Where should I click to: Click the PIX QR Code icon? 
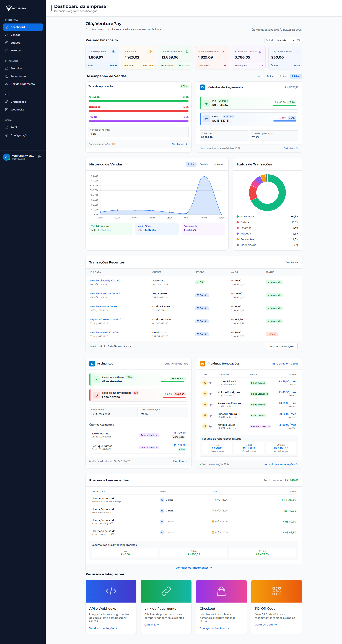pos(276,591)
